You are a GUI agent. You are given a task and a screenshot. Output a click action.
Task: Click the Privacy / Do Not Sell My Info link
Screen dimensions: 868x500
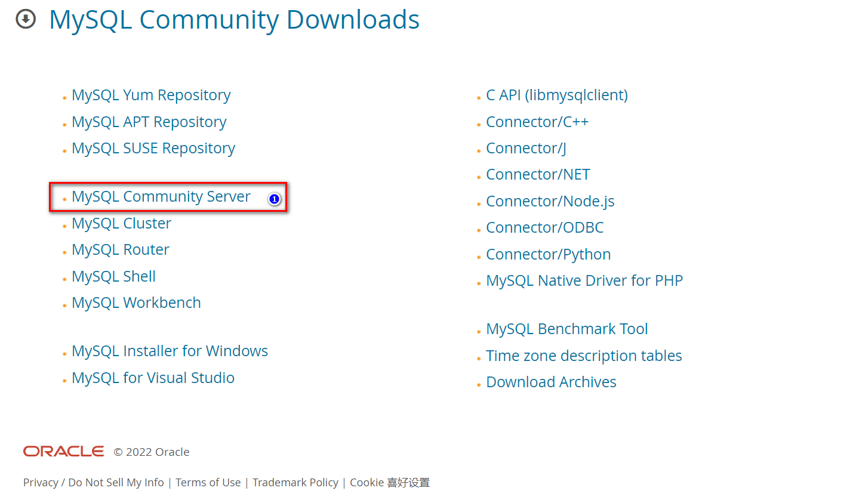pyautogui.click(x=93, y=482)
